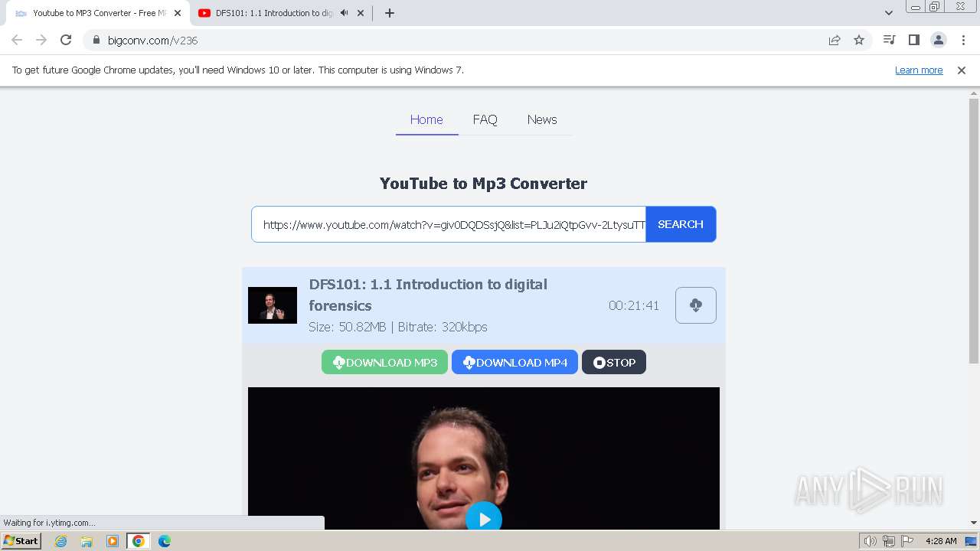The height and width of the screenshot is (551, 980).
Task: Open the Windows Start menu
Action: tap(21, 541)
